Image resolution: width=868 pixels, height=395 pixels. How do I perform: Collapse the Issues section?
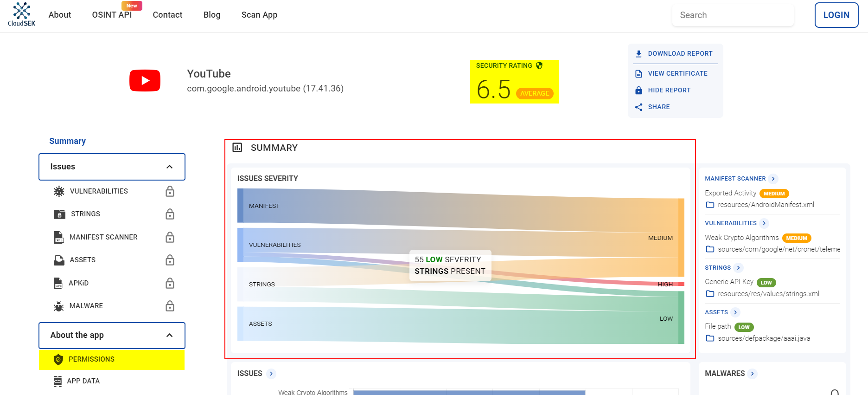point(170,167)
